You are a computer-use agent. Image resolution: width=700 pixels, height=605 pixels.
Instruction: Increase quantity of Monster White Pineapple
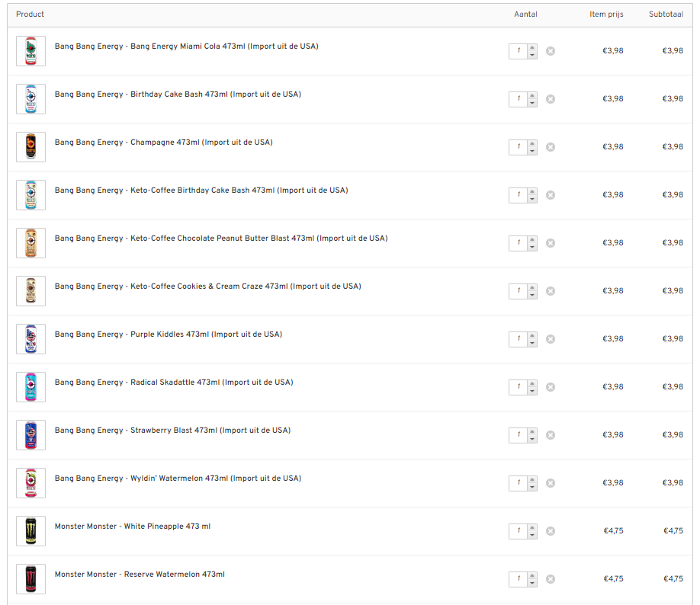tap(532, 527)
